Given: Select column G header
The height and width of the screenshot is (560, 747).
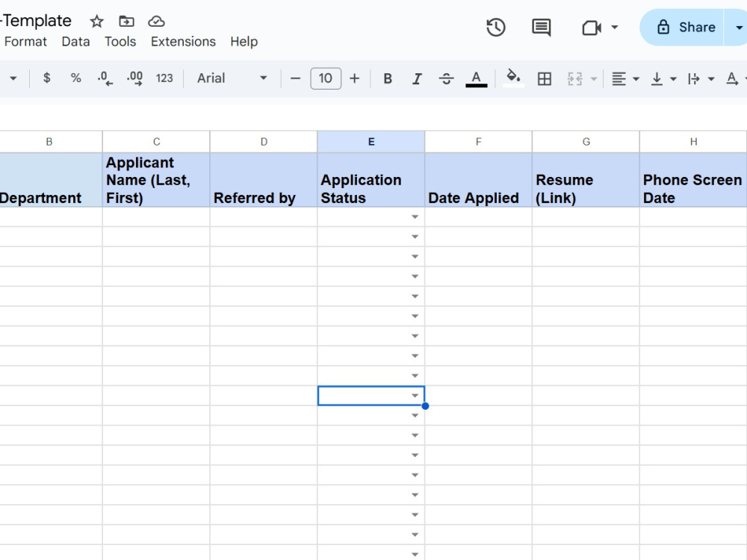Looking at the screenshot, I should pos(586,142).
